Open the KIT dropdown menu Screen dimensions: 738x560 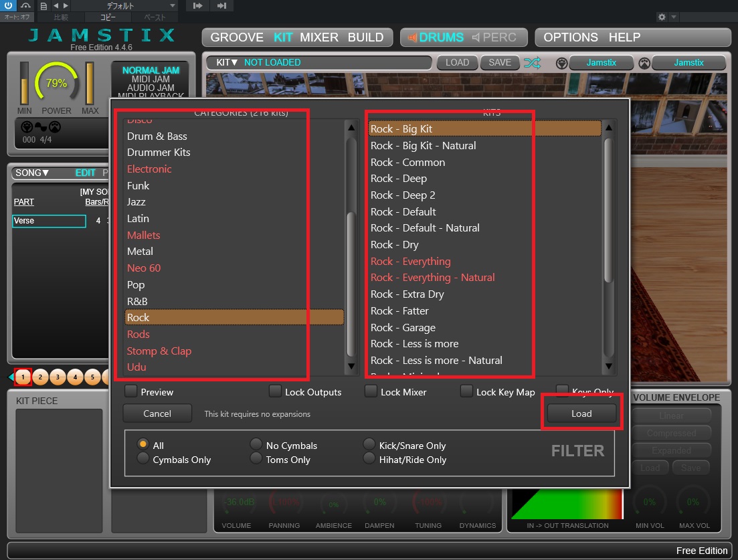point(227,63)
